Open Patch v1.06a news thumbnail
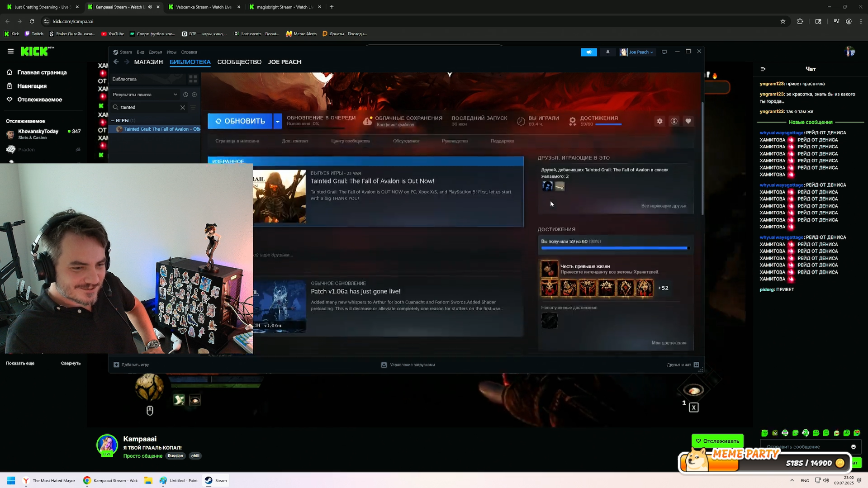This screenshot has width=868, height=488. click(x=279, y=307)
